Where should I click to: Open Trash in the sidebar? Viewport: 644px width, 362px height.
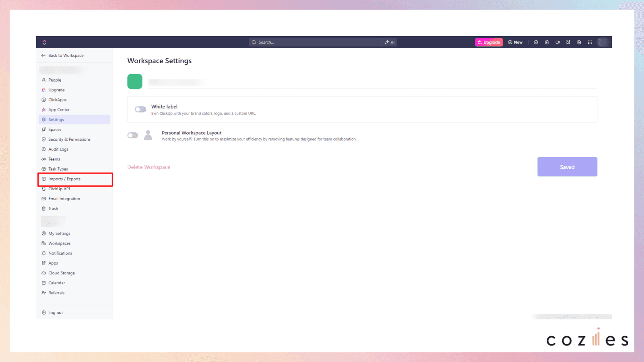coord(74,209)
